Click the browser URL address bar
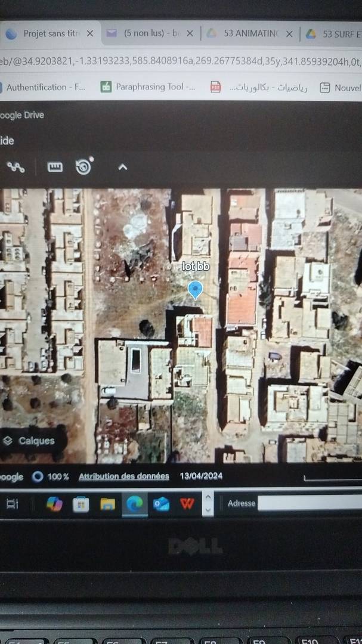Screen dimensions: 362x644 coord(179,60)
